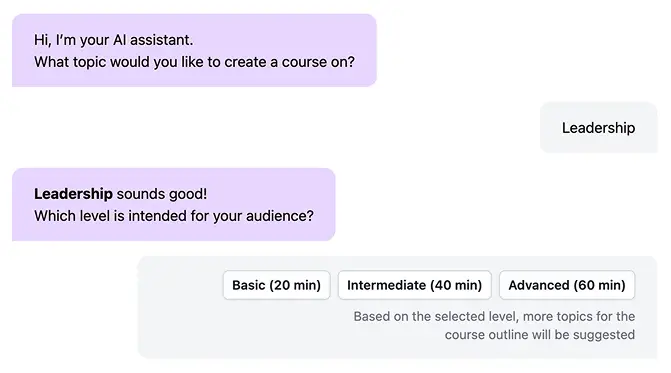Choose the Intermediate (40 min) level

(x=414, y=285)
